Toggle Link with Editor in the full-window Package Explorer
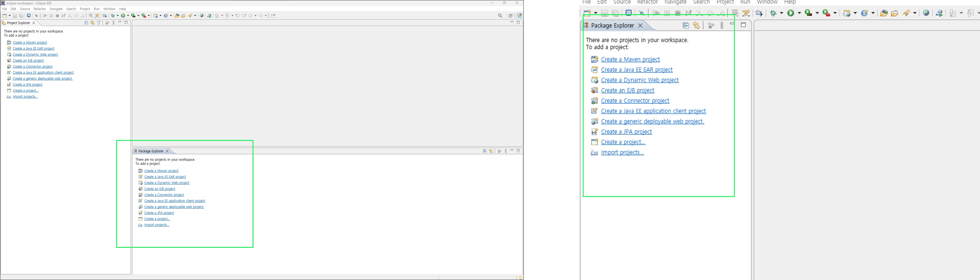This screenshot has width=980, height=280. click(x=491, y=151)
